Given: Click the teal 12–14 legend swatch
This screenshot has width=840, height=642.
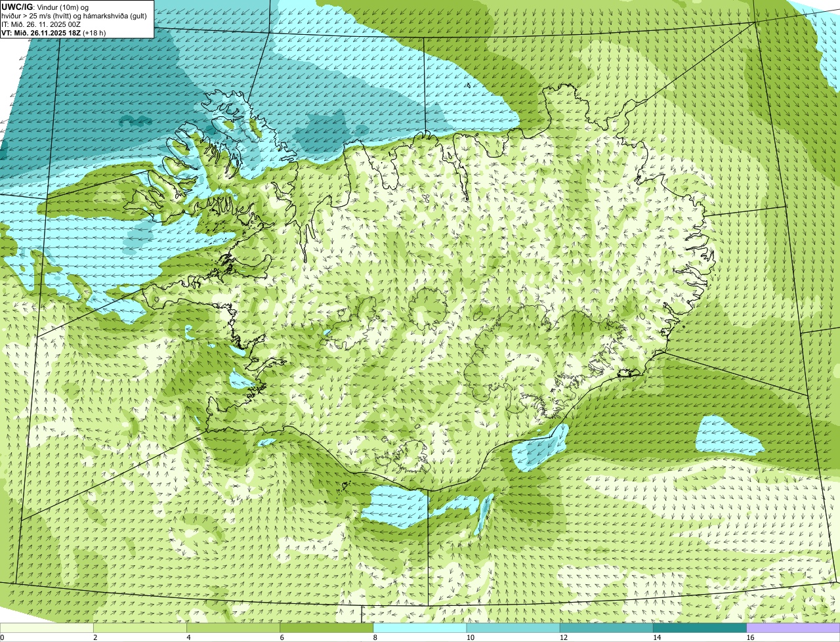Looking at the screenshot, I should [606, 628].
